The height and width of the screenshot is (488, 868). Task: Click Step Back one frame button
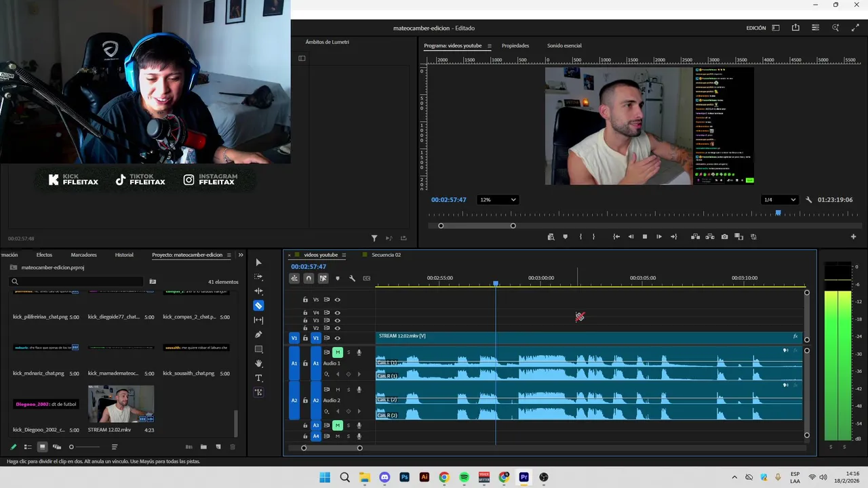631,237
